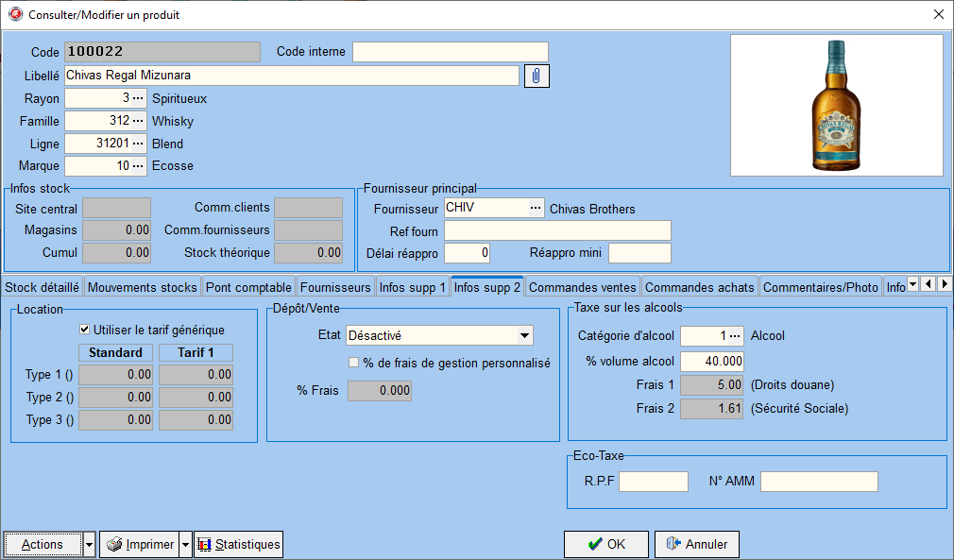Open the Actions button dropdown arrow

[x=89, y=545]
